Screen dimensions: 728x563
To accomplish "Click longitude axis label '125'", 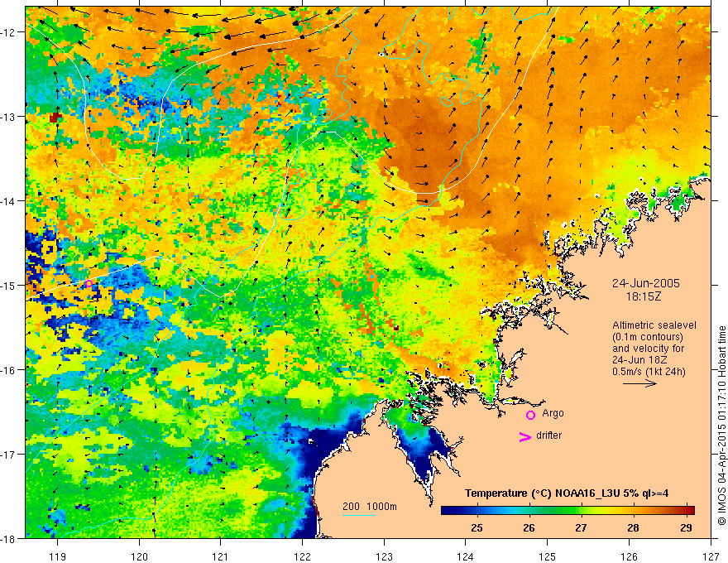I will tap(548, 556).
